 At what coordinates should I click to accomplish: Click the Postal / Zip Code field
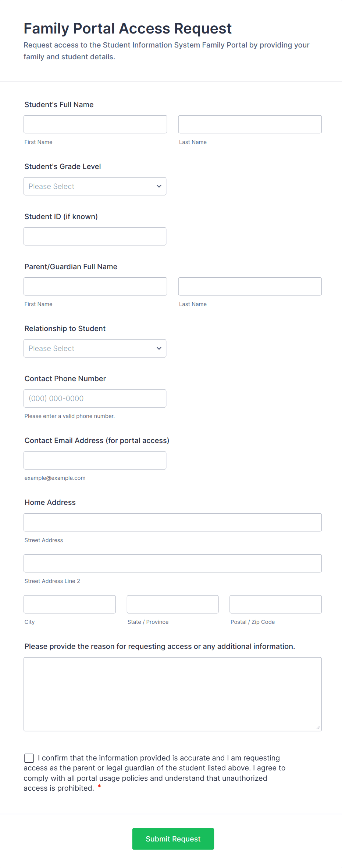point(275,604)
